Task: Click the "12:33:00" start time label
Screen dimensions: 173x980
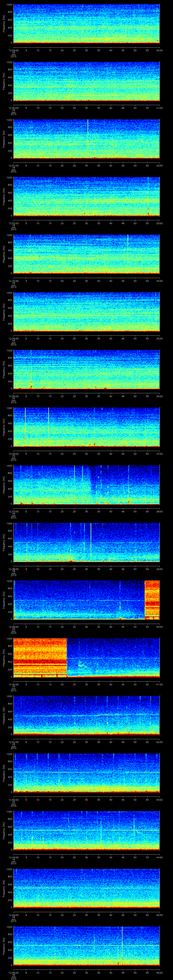Action: click(x=13, y=281)
